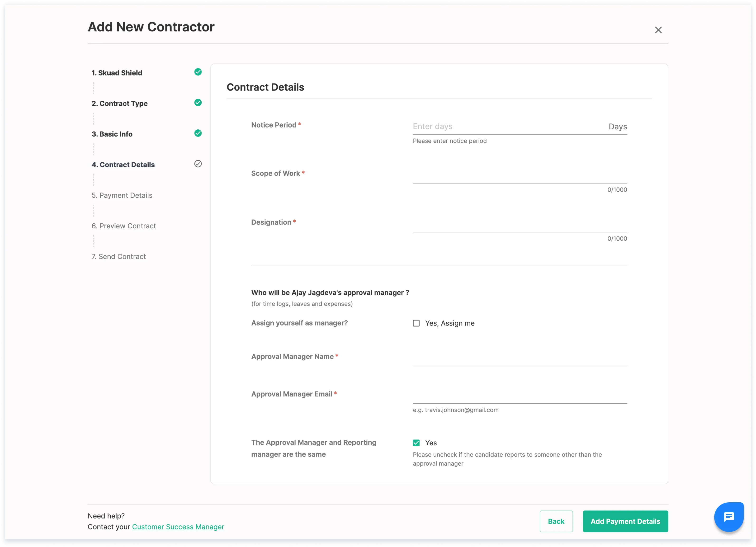Click '(for time logs, leaves and expenses)' note
This screenshot has width=756, height=547.
[x=302, y=304]
